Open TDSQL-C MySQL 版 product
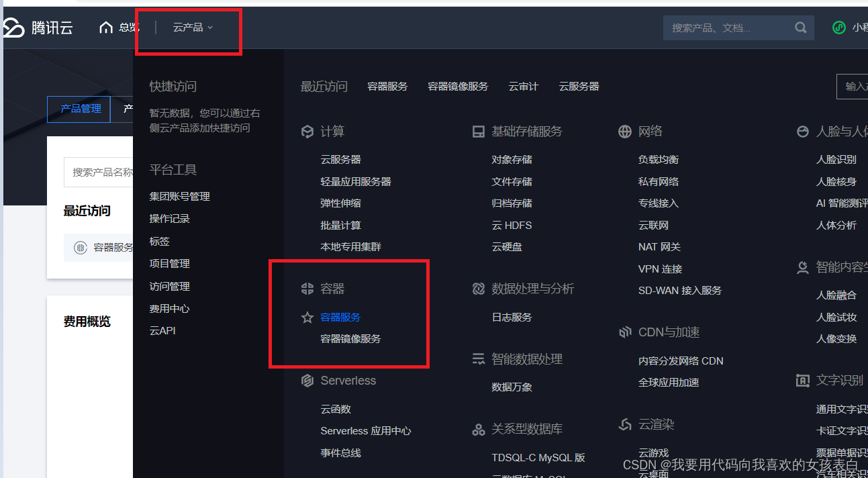Image resolution: width=868 pixels, height=478 pixels. pos(538,458)
